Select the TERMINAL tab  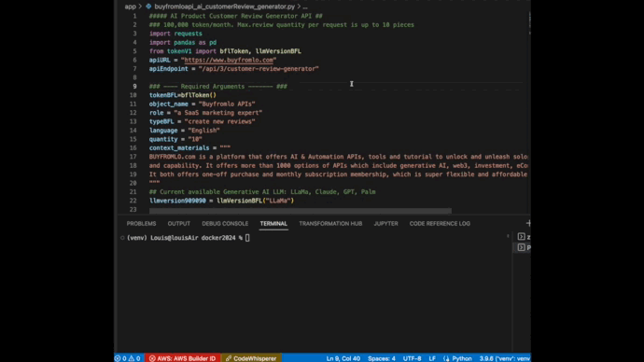pos(273,224)
